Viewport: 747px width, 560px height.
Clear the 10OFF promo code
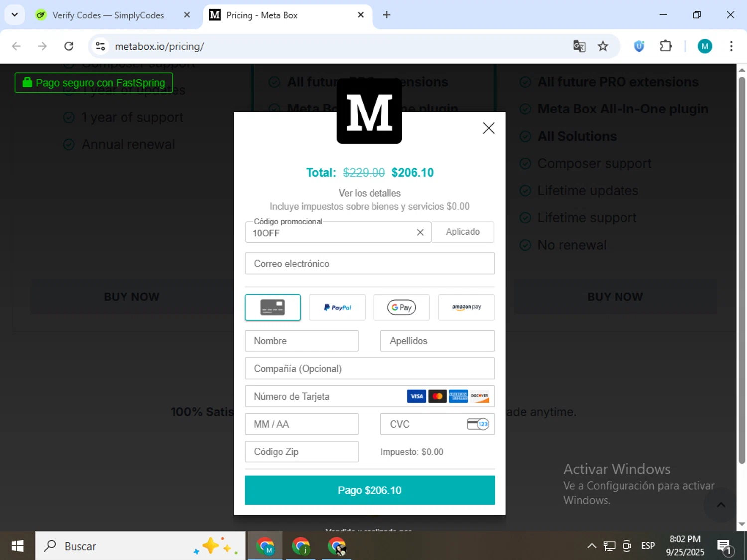[x=420, y=232]
